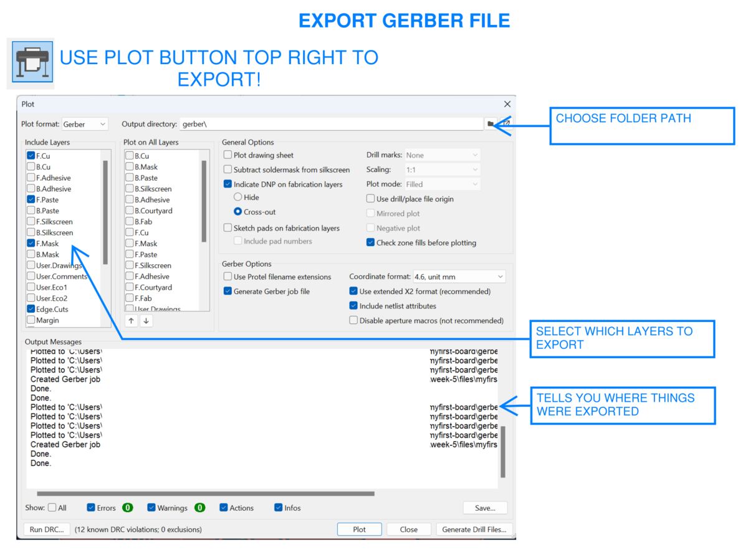Enable Plot drawing sheet option
The width and height of the screenshot is (748, 560).
pos(228,154)
